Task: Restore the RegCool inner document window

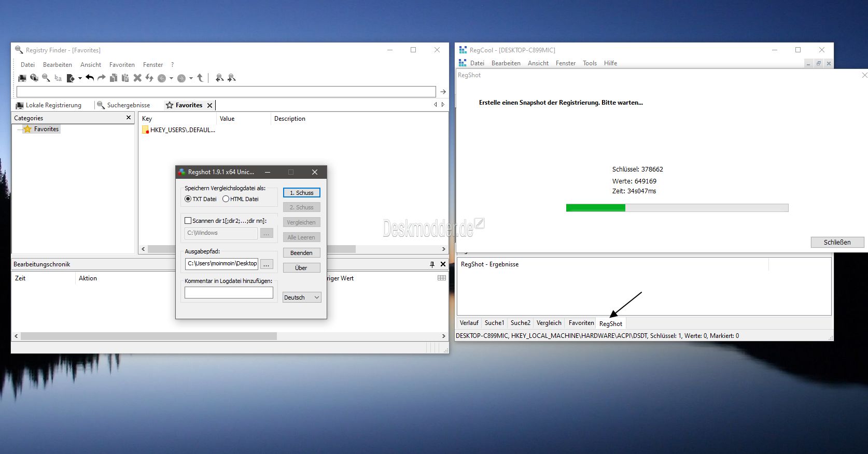Action: [x=819, y=63]
